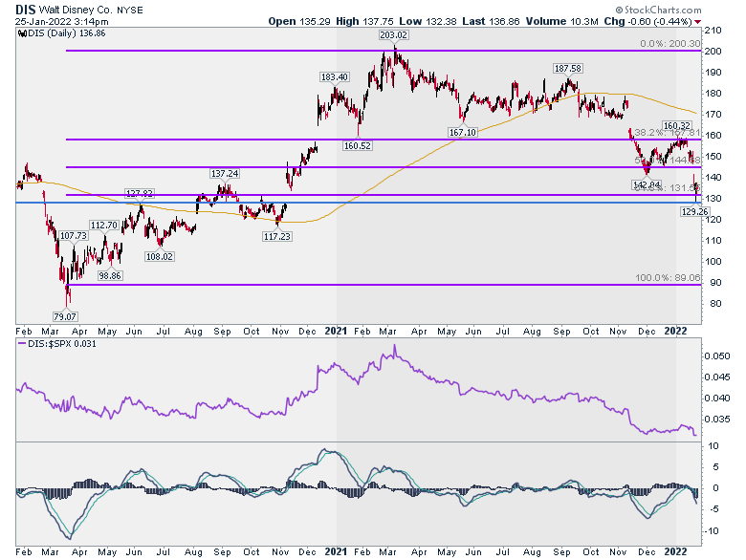Click the 108.02 low price label
This screenshot has height=560, width=746.
(x=160, y=257)
